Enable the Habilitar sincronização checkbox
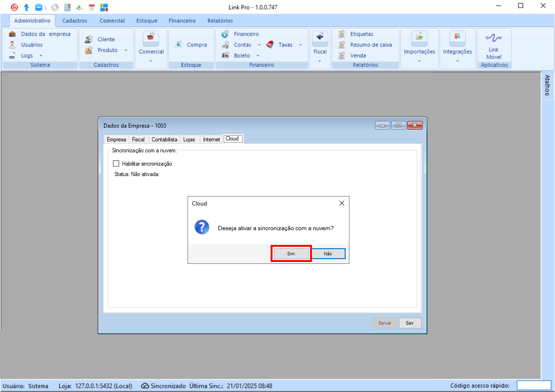Image resolution: width=555 pixels, height=392 pixels. [116, 164]
